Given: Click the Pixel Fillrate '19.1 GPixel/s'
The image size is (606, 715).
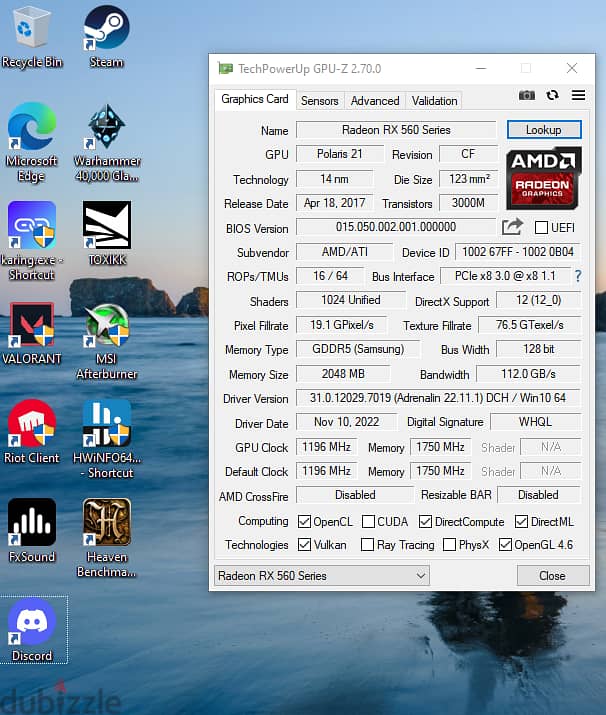Looking at the screenshot, I should coord(342,325).
